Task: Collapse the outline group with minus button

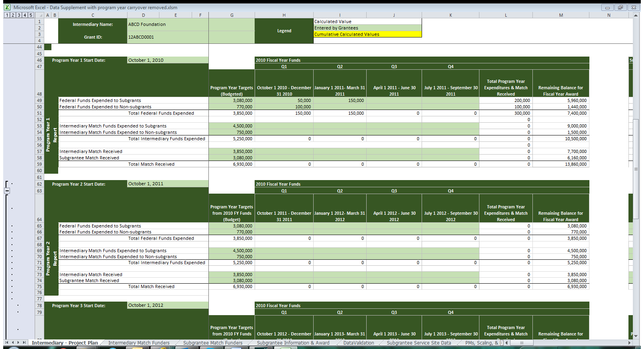Action: pos(7,191)
